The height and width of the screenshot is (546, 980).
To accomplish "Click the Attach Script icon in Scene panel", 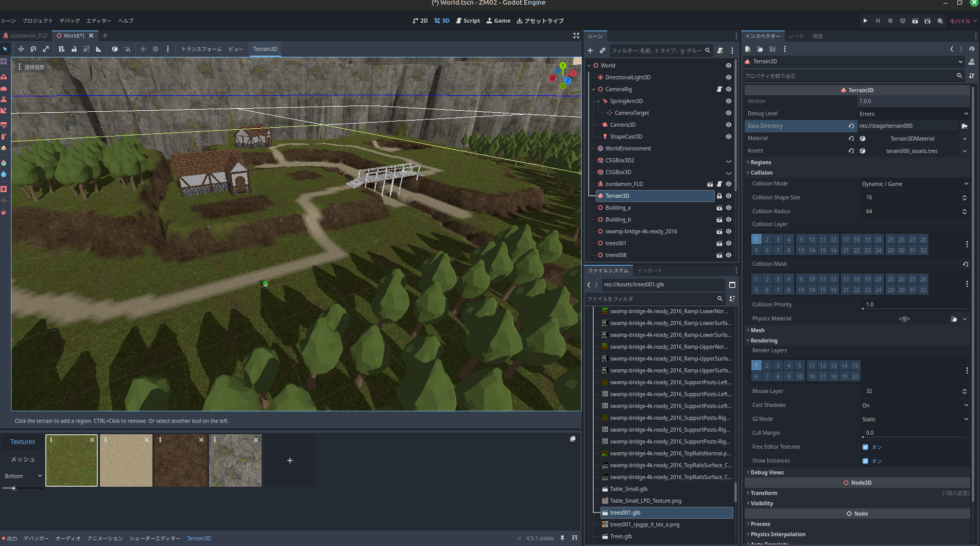I will point(720,50).
